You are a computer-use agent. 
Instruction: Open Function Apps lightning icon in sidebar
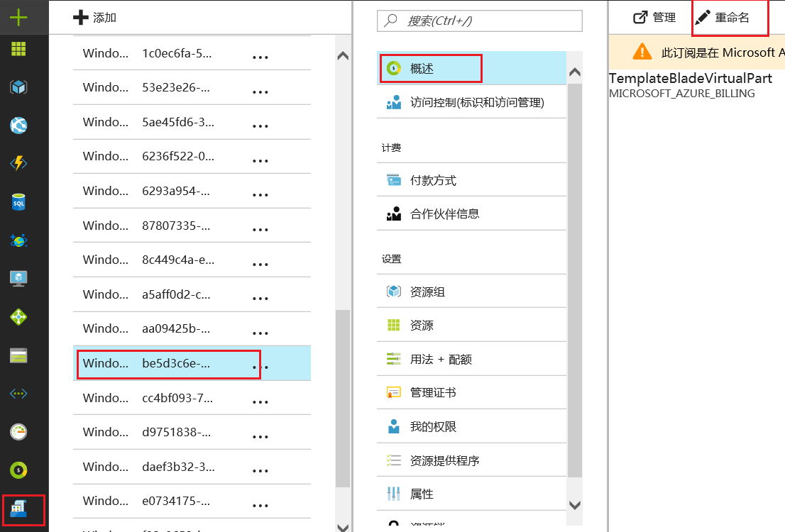click(x=18, y=164)
